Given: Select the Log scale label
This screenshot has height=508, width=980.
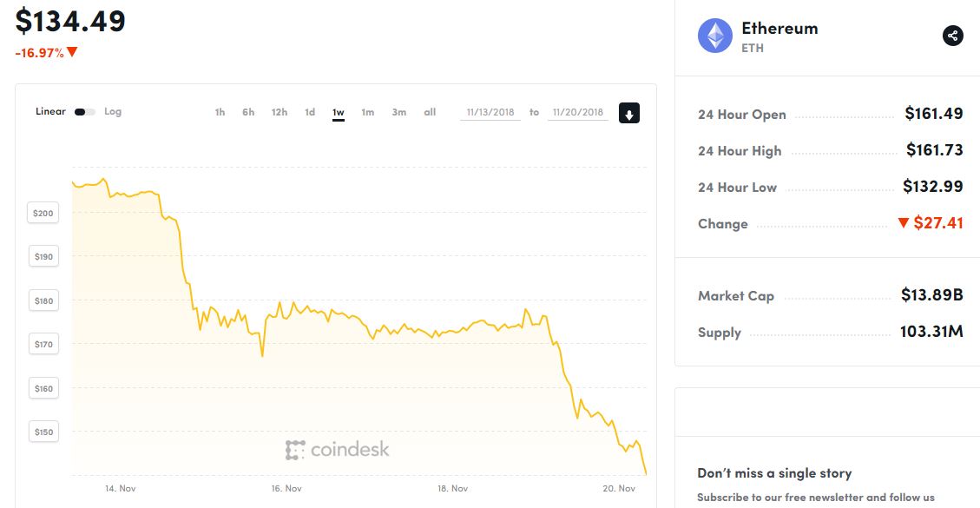Looking at the screenshot, I should pos(113,112).
